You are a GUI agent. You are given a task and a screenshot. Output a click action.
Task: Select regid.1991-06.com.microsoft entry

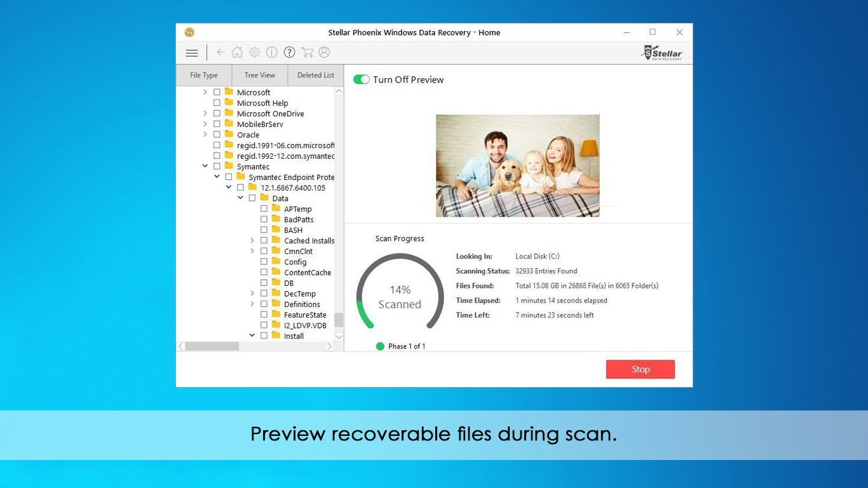(x=285, y=145)
